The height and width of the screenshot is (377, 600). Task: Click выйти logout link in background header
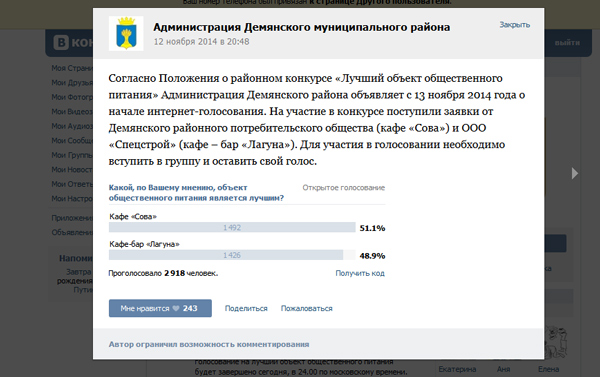pos(567,43)
